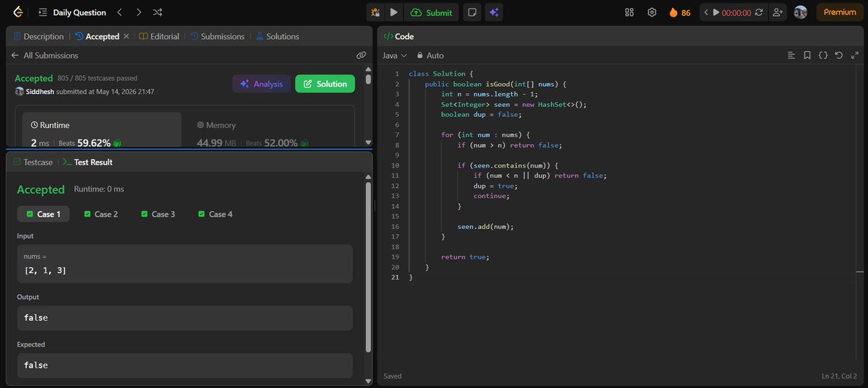Reset code to default with undo icon
This screenshot has width=868, height=388.
839,55
